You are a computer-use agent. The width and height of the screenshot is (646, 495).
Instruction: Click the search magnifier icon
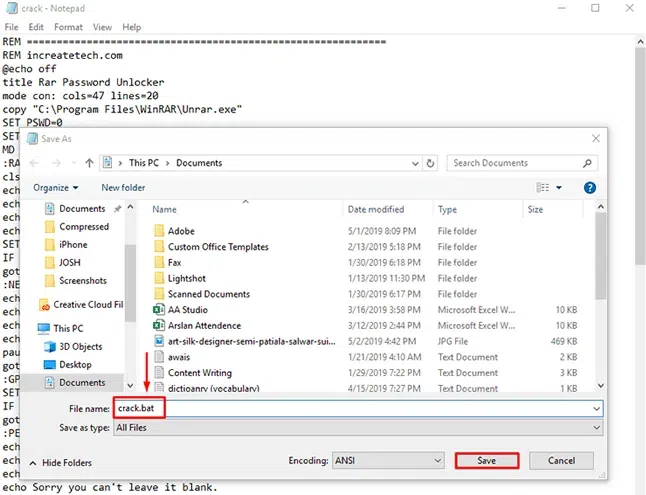point(587,163)
